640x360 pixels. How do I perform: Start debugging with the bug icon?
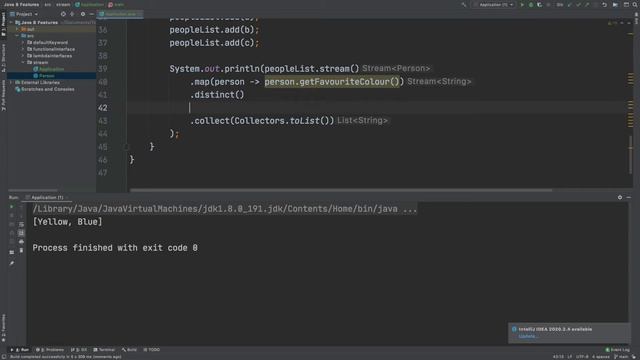coord(531,4)
